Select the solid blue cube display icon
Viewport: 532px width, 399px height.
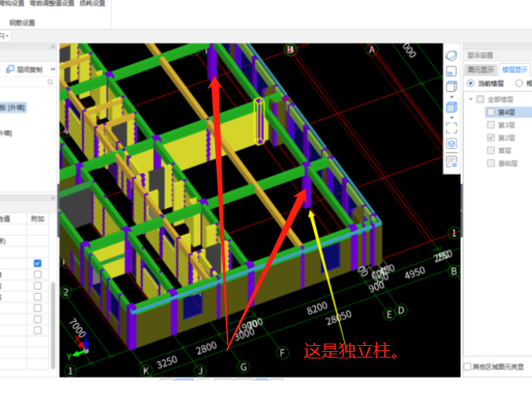[x=452, y=108]
